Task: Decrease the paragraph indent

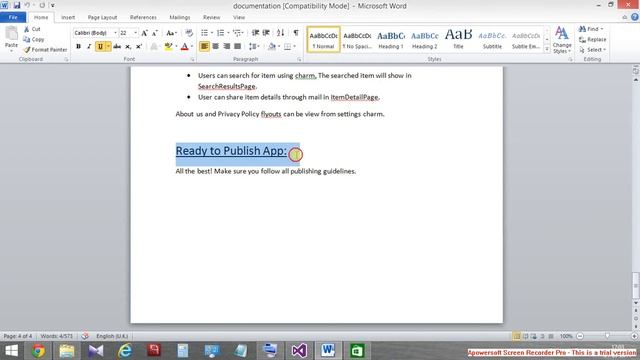Action: 255,33
